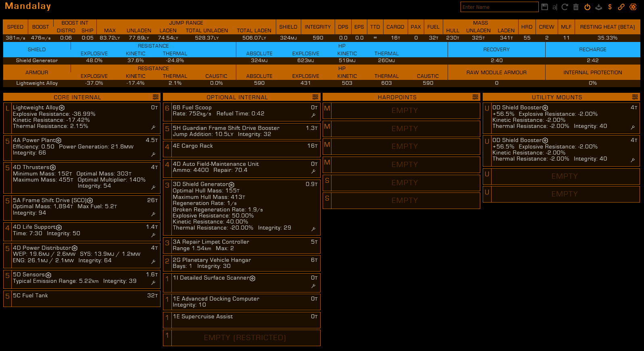644x351 pixels.
Task: Click the save build floppy disk icon
Action: [x=544, y=7]
